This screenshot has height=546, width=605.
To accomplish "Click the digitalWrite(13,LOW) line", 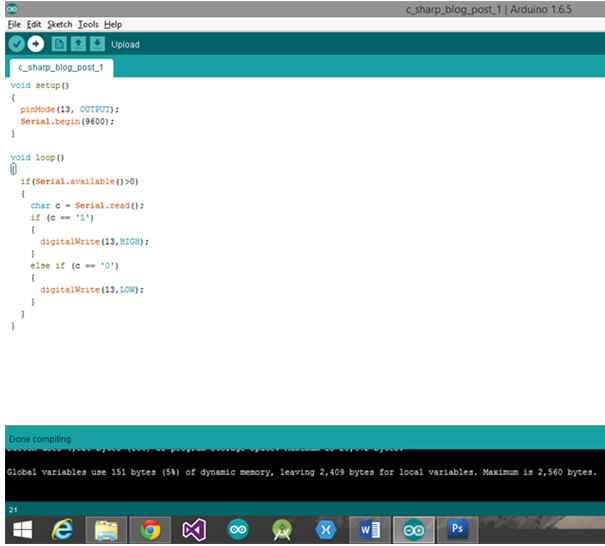I will [x=92, y=290].
